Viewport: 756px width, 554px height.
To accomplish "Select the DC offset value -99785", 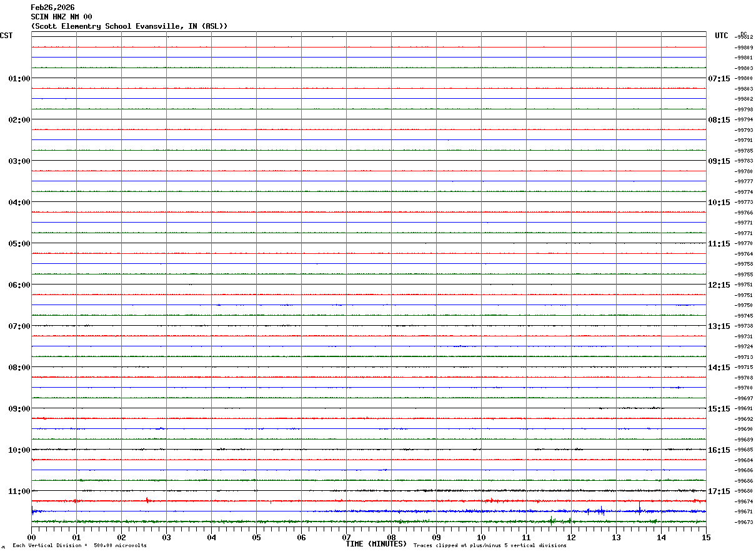I will pyautogui.click(x=744, y=151).
